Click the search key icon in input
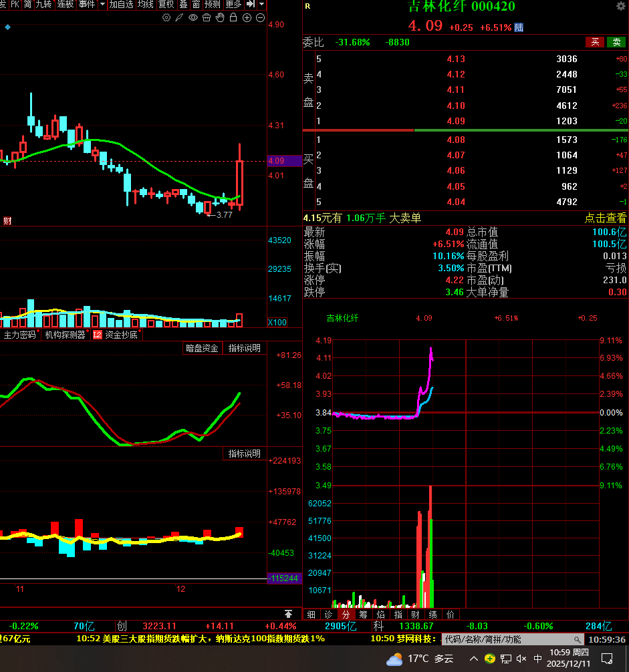 click(x=578, y=639)
